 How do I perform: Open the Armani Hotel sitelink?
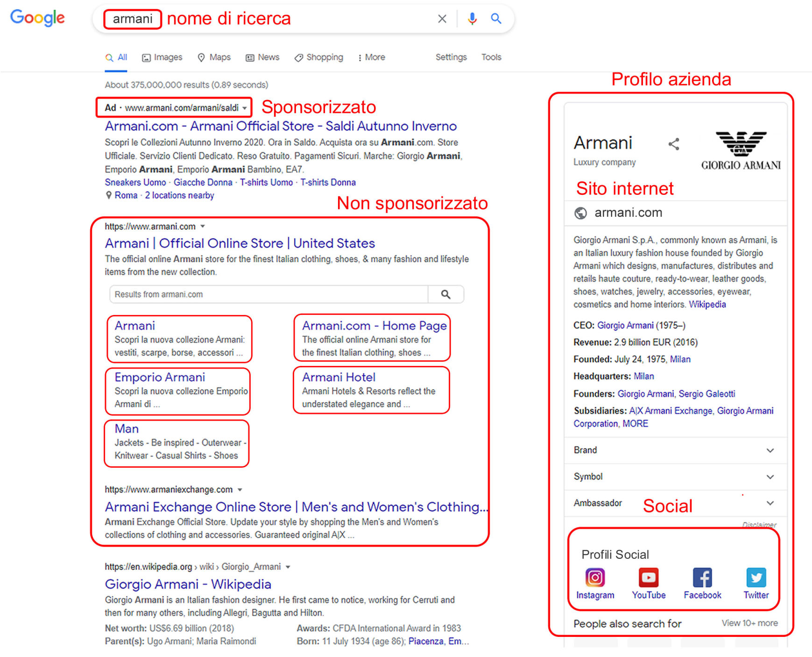(x=339, y=377)
